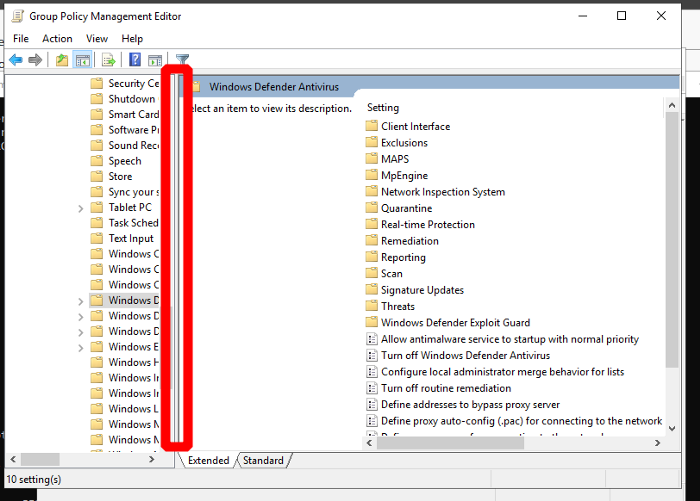Maximize the Group Policy Management Editor window
The height and width of the screenshot is (501, 700).
[x=621, y=16]
